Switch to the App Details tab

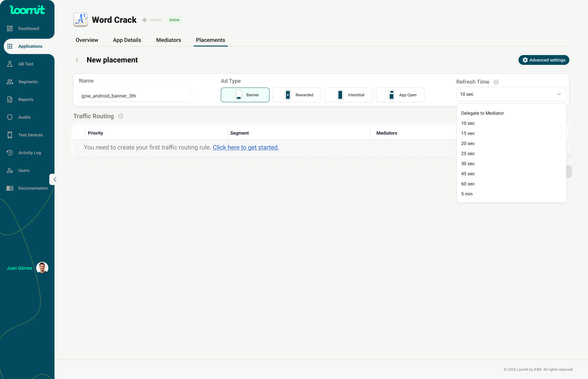coord(127,40)
